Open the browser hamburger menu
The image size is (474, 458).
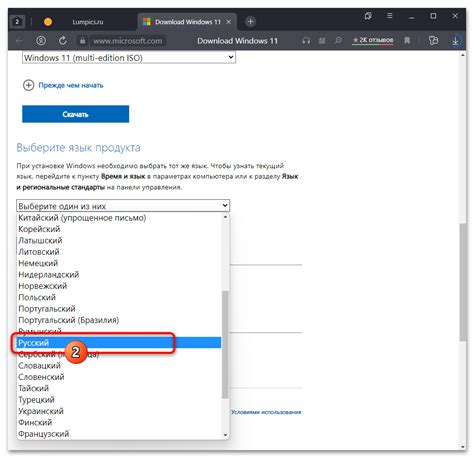click(x=389, y=16)
